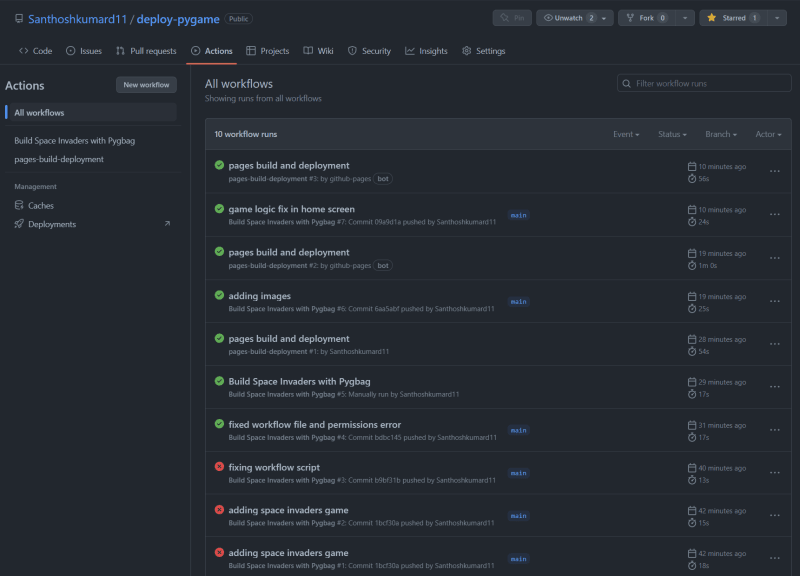Viewport: 800px width, 576px height.
Task: Click the success checkmark for 'game logic fix in home screen'
Action: coord(219,209)
